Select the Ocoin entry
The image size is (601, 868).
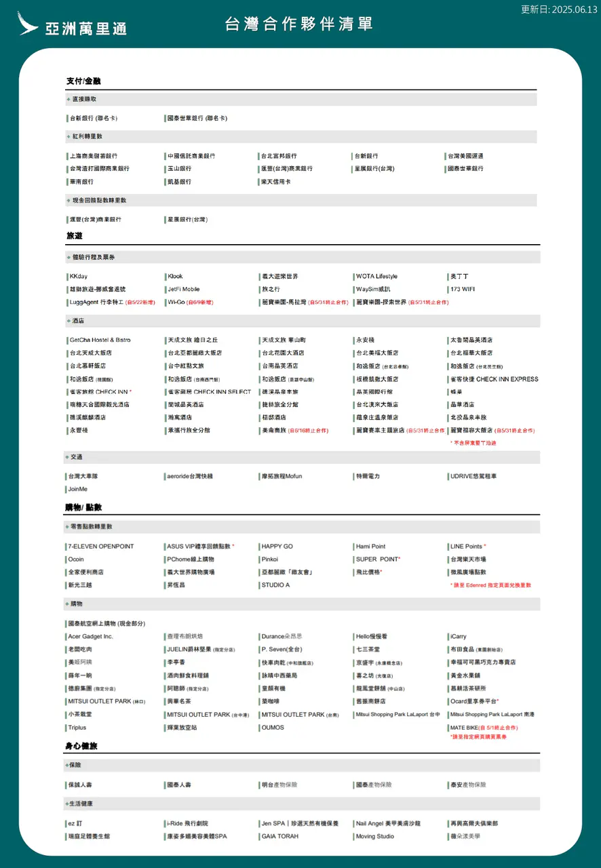pos(77,559)
